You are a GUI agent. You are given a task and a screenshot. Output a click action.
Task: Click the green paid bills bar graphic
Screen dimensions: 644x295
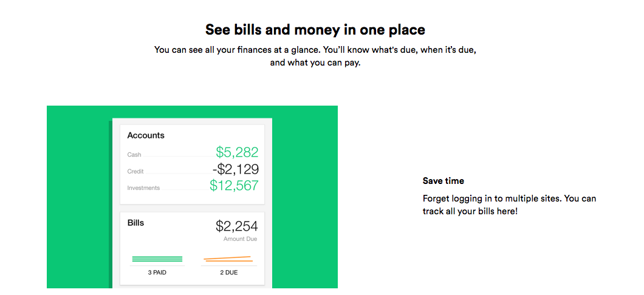[157, 259]
